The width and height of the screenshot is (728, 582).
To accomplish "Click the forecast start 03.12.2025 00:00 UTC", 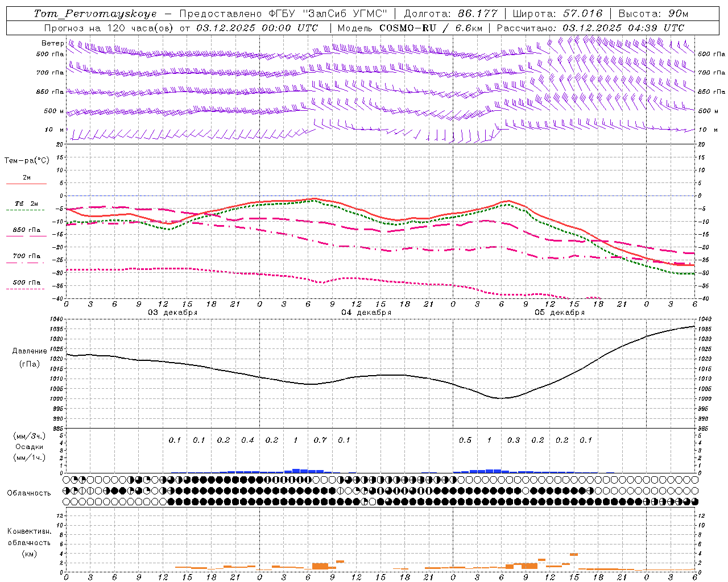I will click(257, 28).
